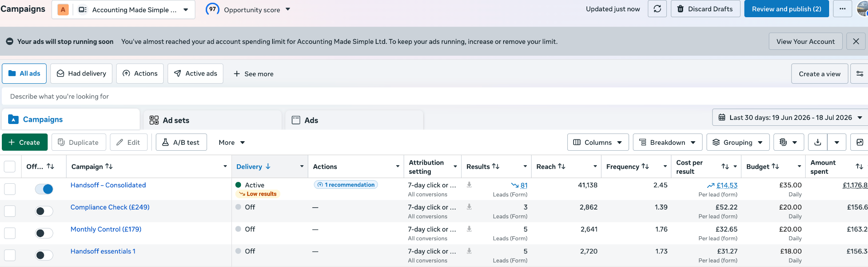Screen dimensions: 868x267
Task: Expand the Opportunity score dropdown arrow
Action: [x=288, y=10]
